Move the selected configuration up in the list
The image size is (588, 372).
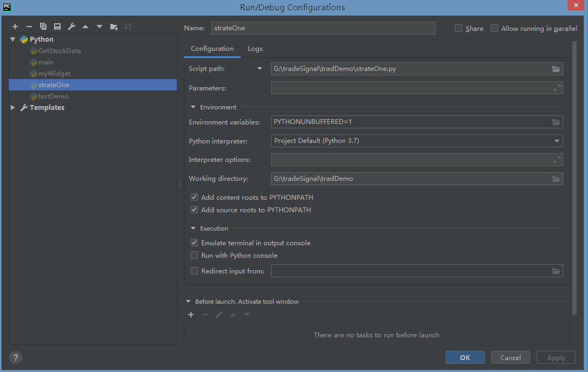pyautogui.click(x=85, y=27)
